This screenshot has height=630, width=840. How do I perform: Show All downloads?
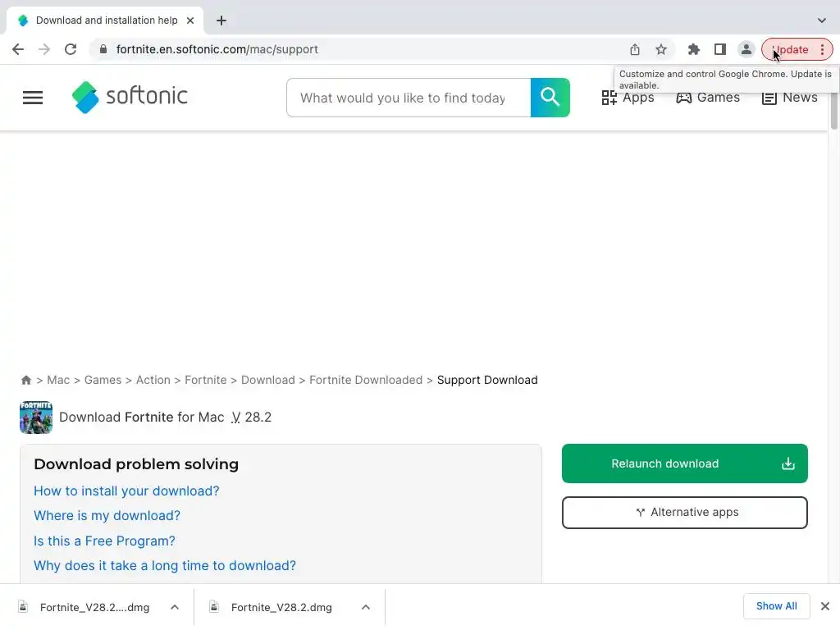coord(776,606)
